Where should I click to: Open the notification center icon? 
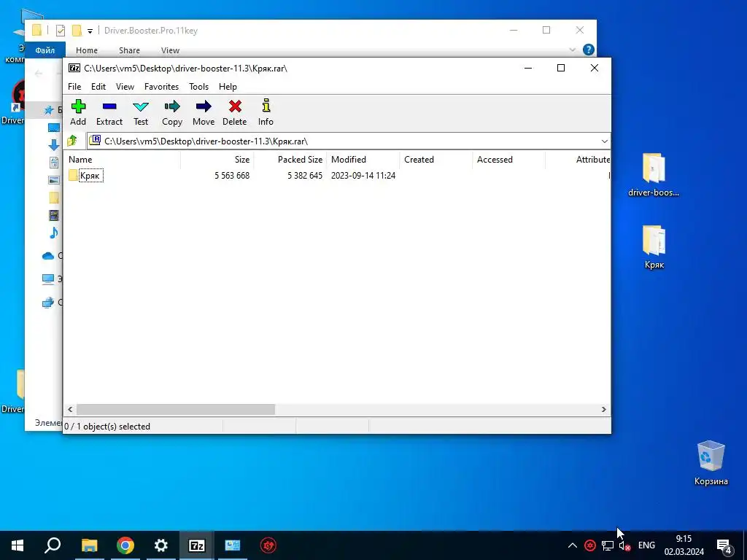pos(724,546)
